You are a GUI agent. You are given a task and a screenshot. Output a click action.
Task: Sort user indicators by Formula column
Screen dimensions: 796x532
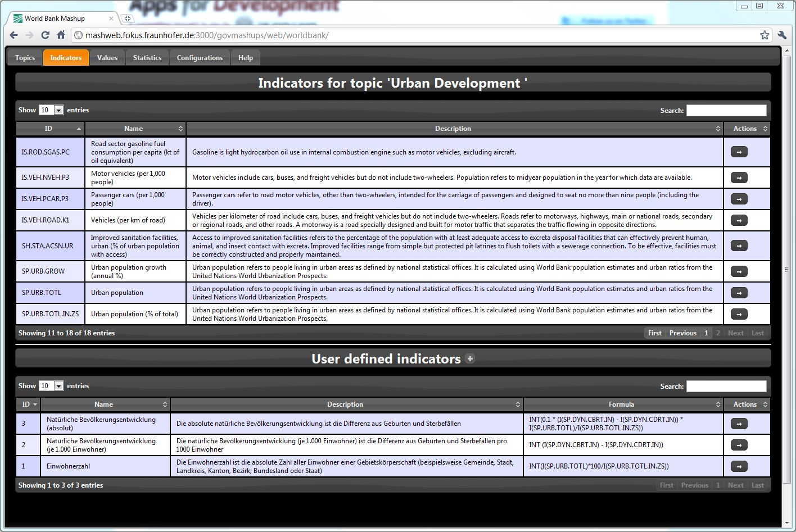click(623, 404)
